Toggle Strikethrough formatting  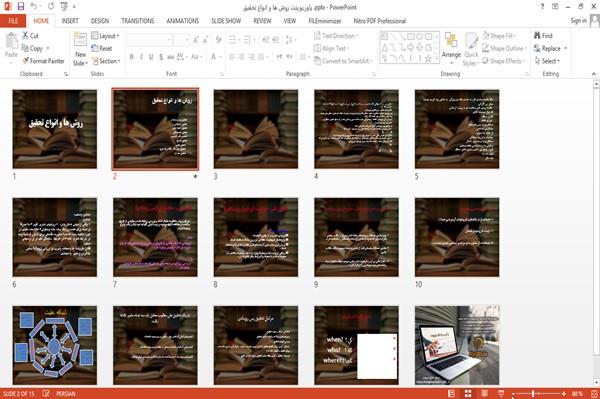click(x=171, y=57)
